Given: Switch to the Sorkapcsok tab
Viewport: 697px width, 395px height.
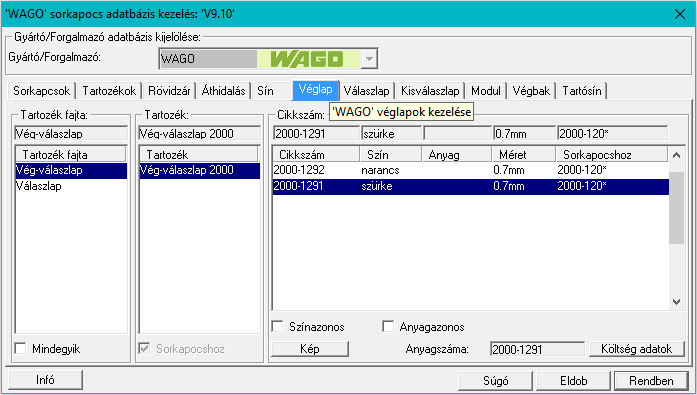Looking at the screenshot, I should point(41,91).
